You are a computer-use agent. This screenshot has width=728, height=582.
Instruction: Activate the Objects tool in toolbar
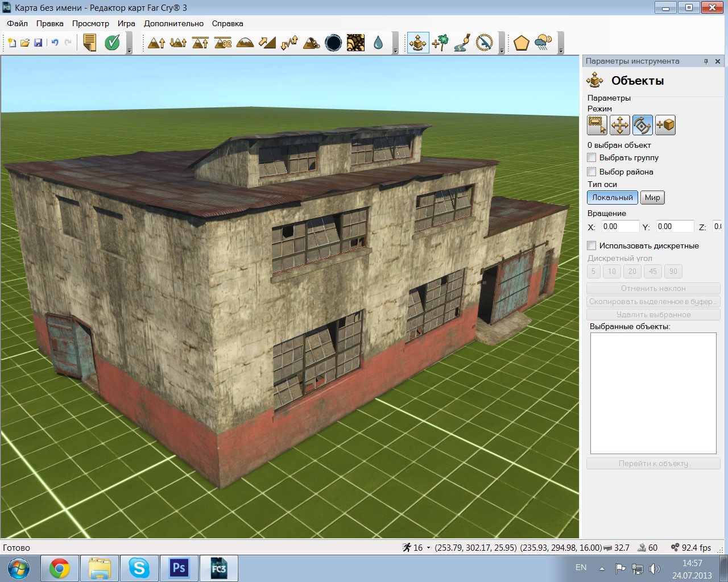418,43
